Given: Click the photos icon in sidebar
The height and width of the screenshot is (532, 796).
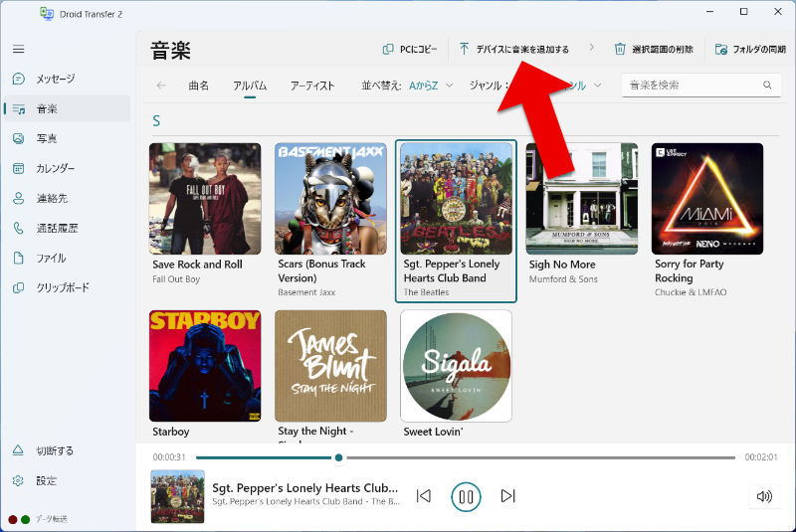Looking at the screenshot, I should [18, 138].
